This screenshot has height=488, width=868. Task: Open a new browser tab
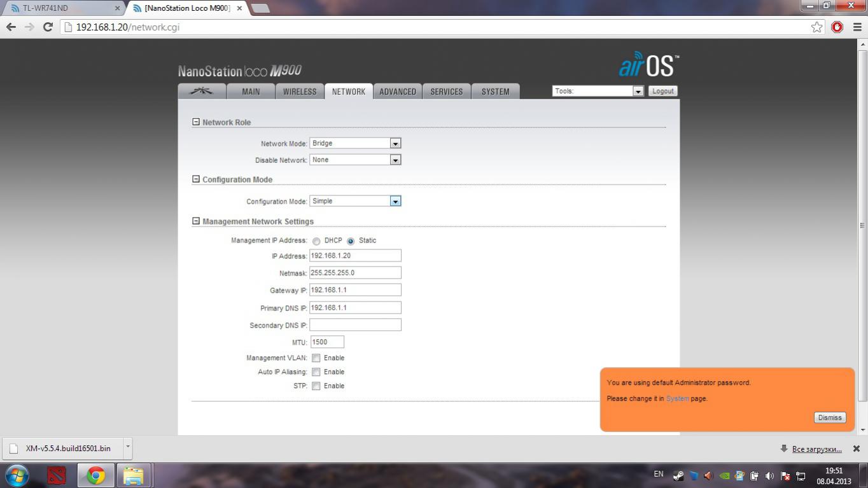click(x=260, y=8)
